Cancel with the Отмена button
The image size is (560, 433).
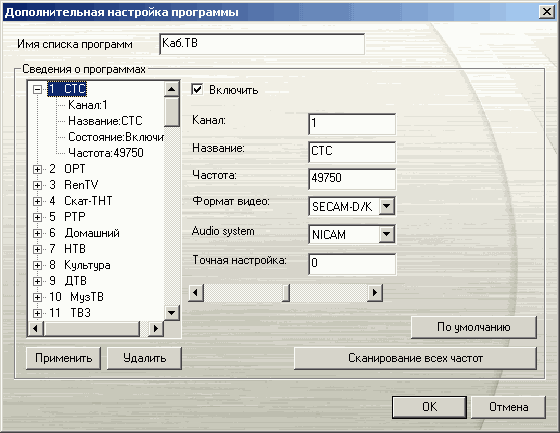[509, 407]
